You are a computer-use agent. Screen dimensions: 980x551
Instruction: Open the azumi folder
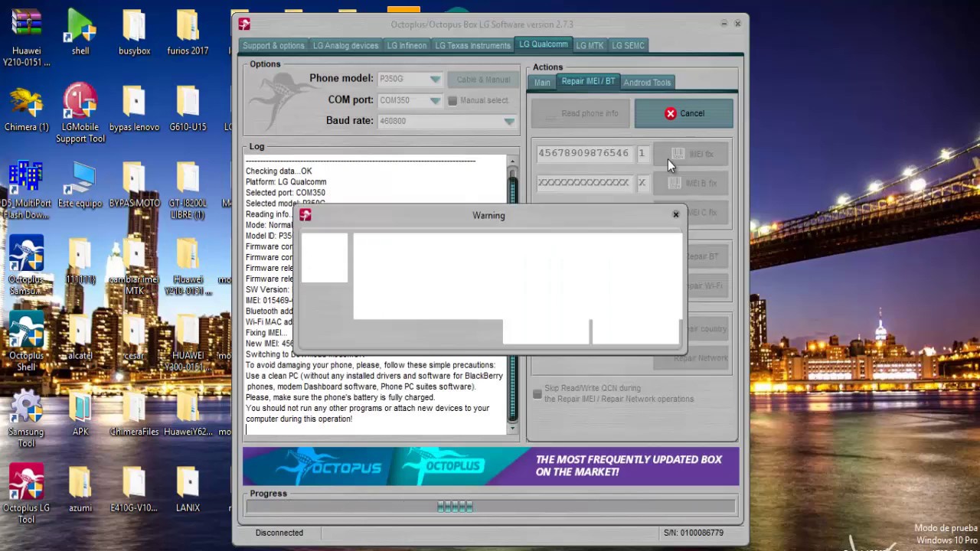[x=80, y=490]
